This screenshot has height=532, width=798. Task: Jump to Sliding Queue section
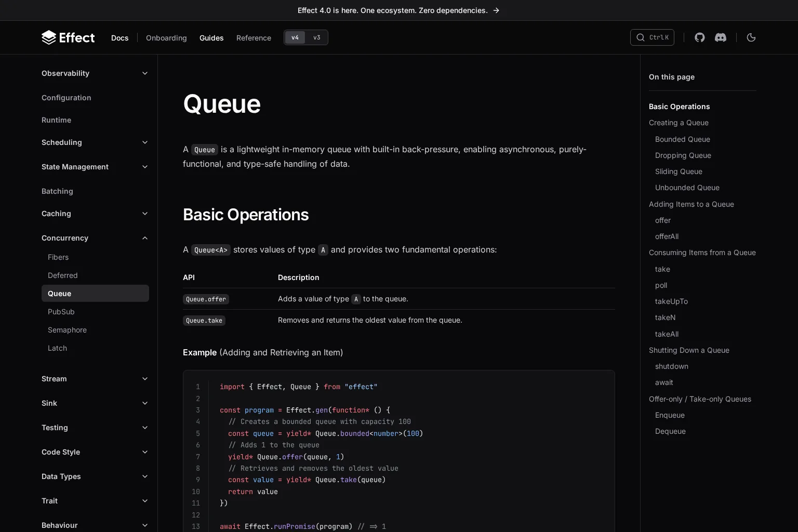(679, 171)
